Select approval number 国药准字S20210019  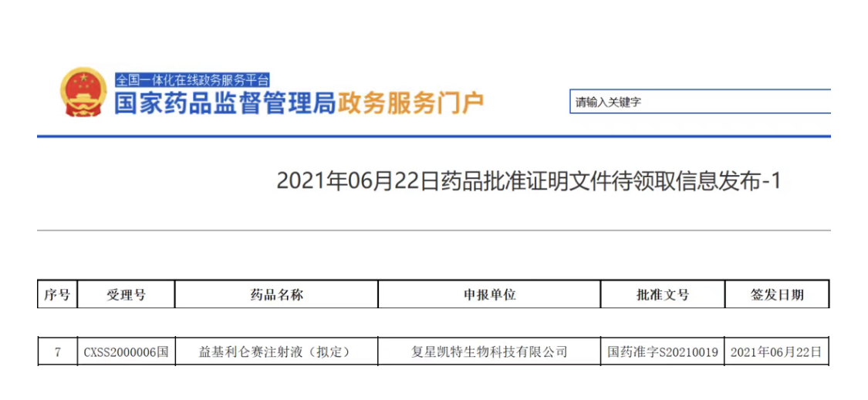pyautogui.click(x=663, y=352)
